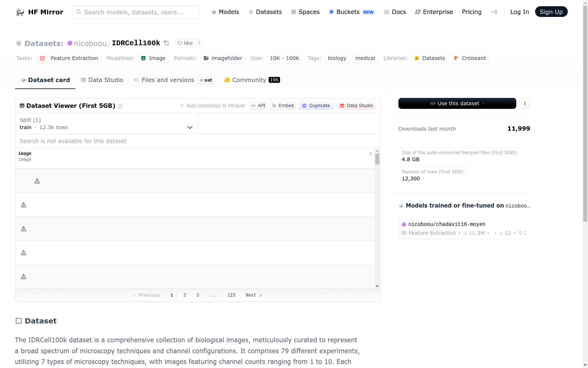Focus the search models input field
The height and width of the screenshot is (368, 588).
[x=135, y=12]
